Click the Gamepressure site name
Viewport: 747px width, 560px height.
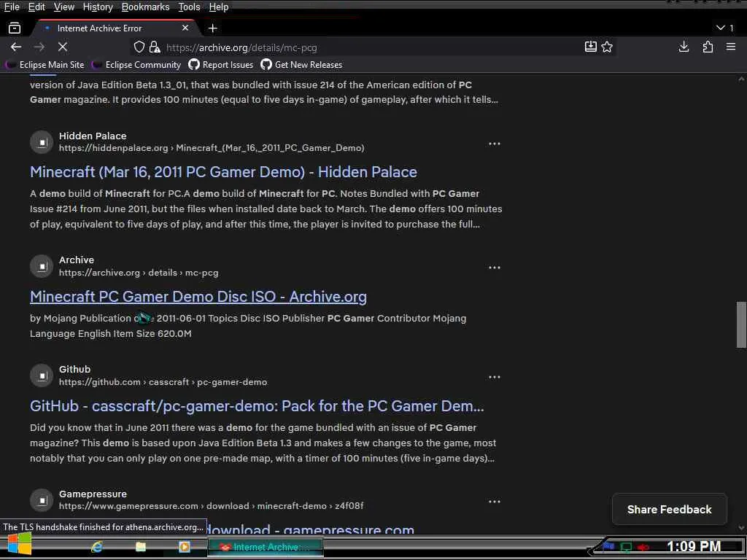click(93, 494)
